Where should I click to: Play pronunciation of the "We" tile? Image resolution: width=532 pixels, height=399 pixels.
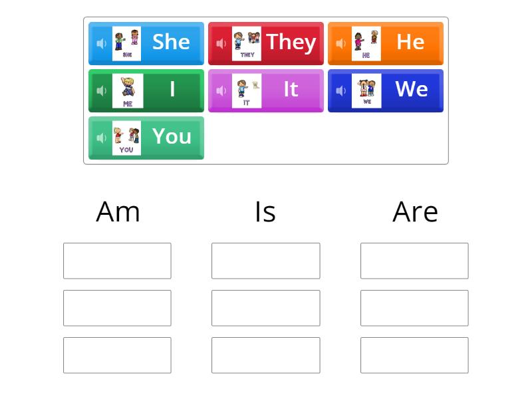point(340,90)
